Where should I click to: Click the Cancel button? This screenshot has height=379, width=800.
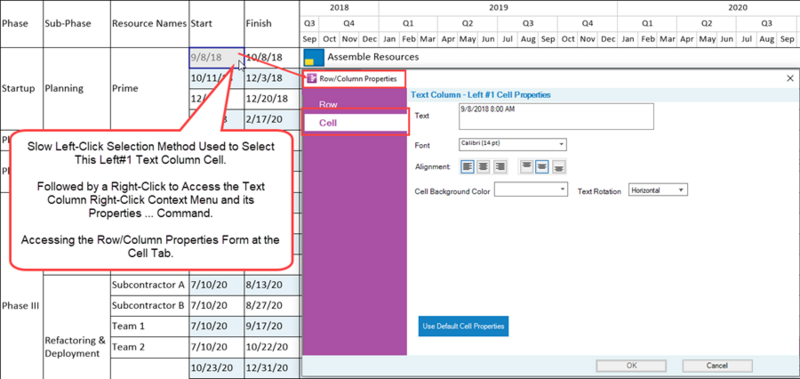(717, 366)
